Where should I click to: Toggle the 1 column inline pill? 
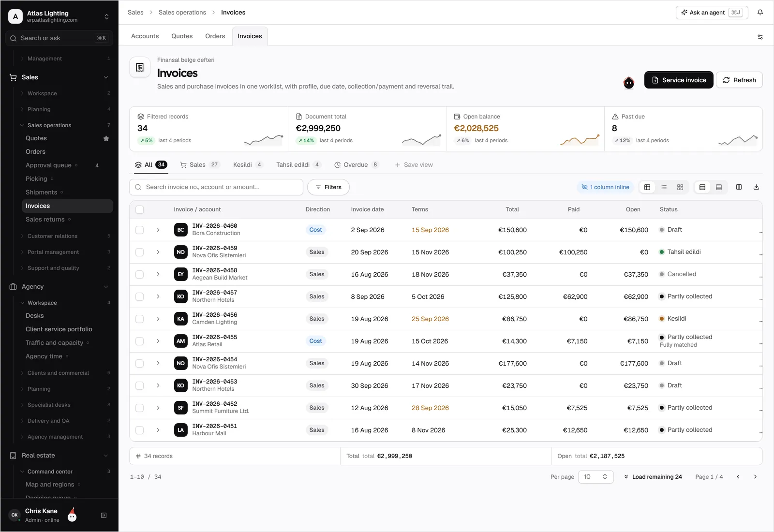pyautogui.click(x=605, y=187)
